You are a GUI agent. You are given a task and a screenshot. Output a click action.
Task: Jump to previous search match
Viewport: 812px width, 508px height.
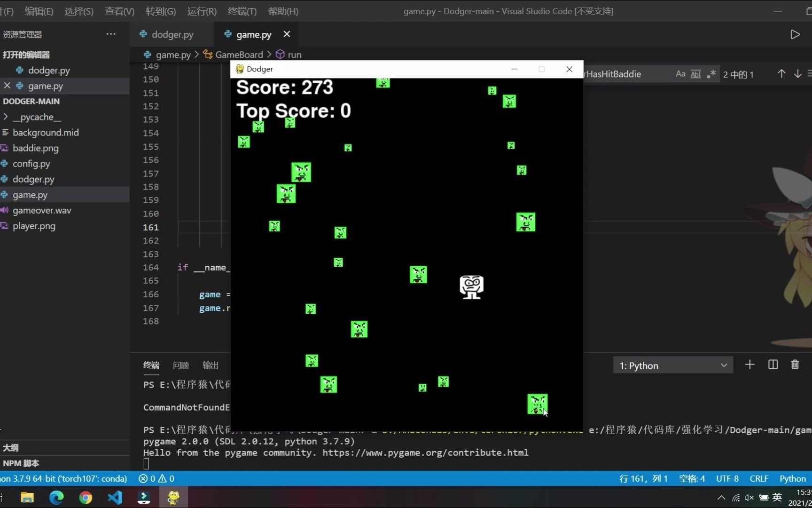coord(781,74)
